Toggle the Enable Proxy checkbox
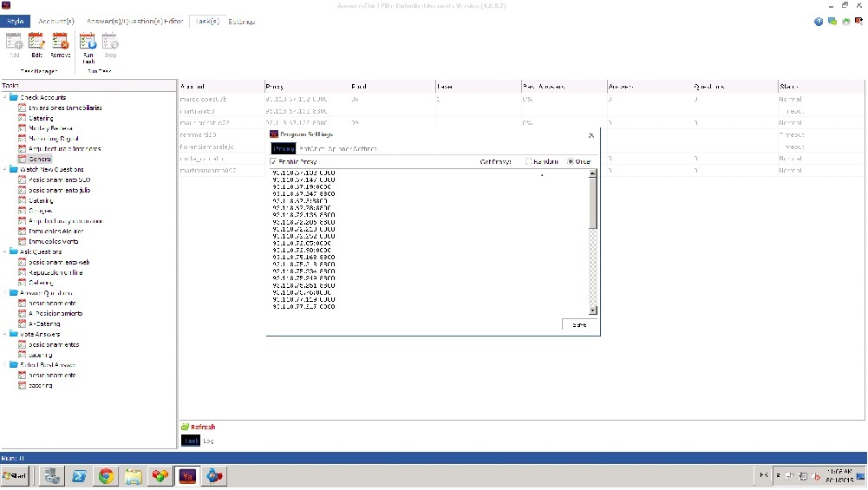Viewport: 868px width, 490px height. coord(273,162)
